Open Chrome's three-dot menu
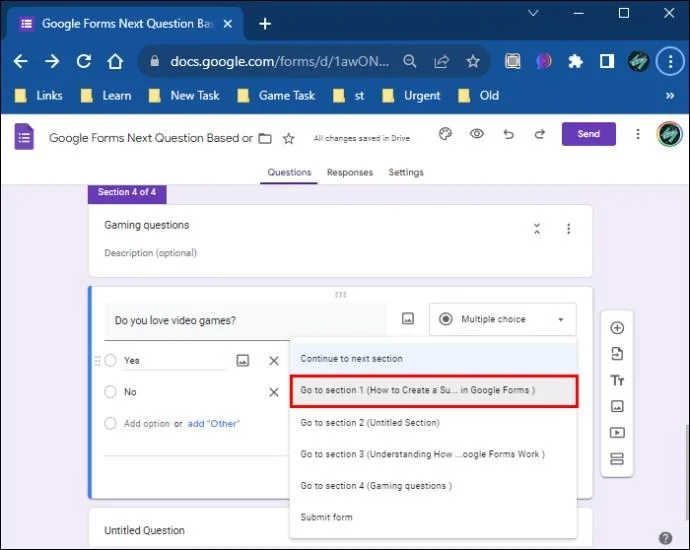 pos(670,62)
